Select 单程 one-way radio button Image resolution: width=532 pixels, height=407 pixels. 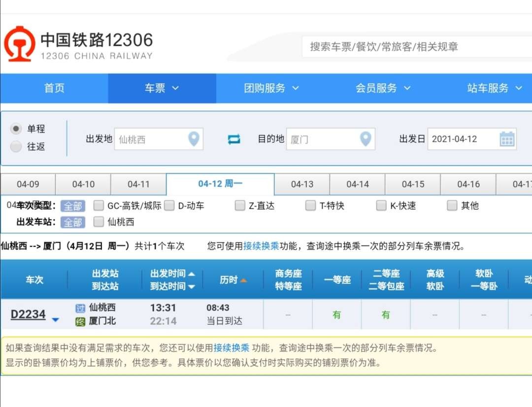pyautogui.click(x=16, y=129)
